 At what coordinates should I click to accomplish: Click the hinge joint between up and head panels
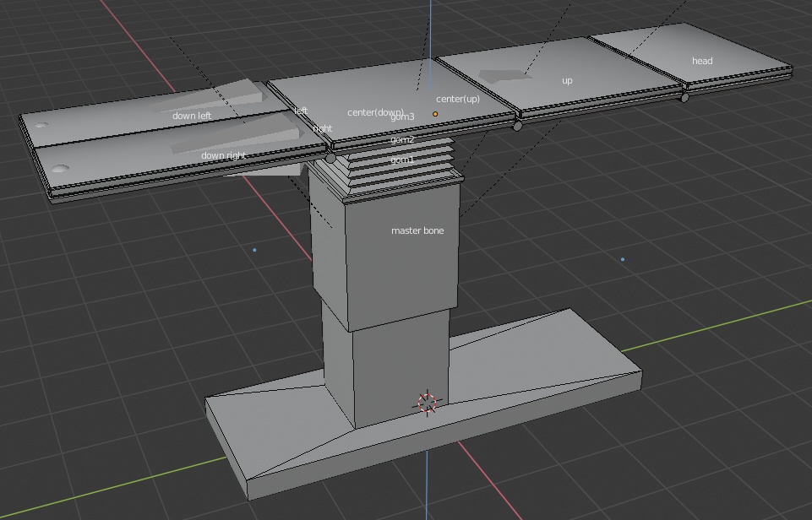tap(684, 98)
